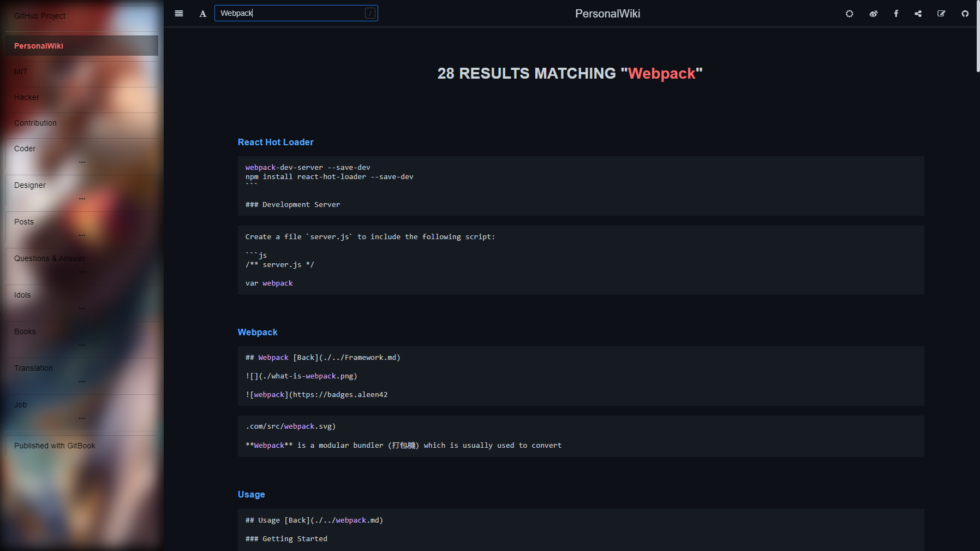This screenshot has height=551, width=980.
Task: Open the Posts chapter
Action: pyautogui.click(x=24, y=222)
